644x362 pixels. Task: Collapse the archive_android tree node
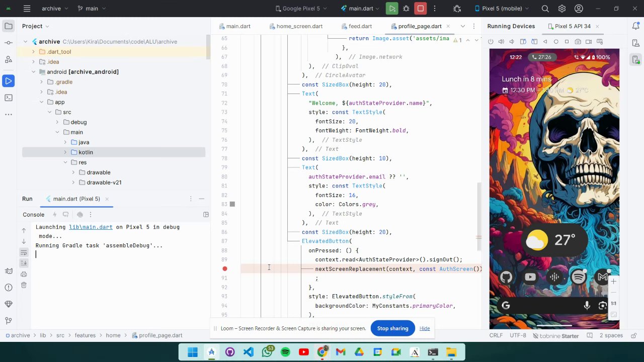pyautogui.click(x=34, y=72)
